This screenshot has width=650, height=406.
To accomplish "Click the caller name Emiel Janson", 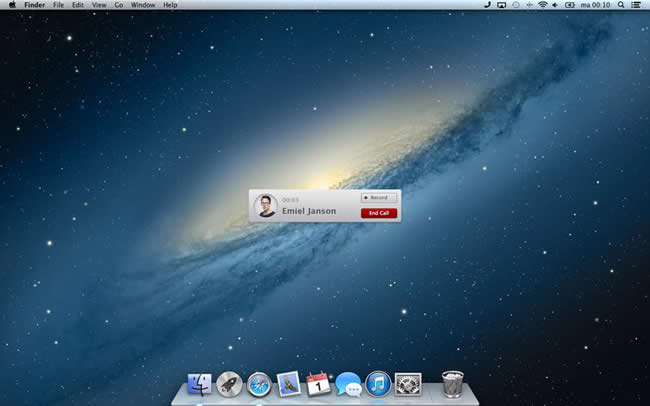I will (x=309, y=211).
